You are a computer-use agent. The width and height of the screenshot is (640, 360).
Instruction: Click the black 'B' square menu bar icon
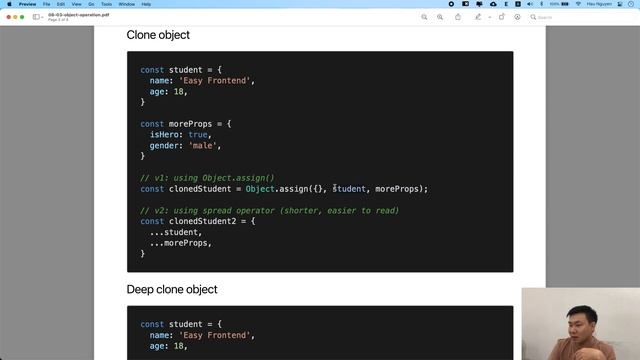coord(518,4)
